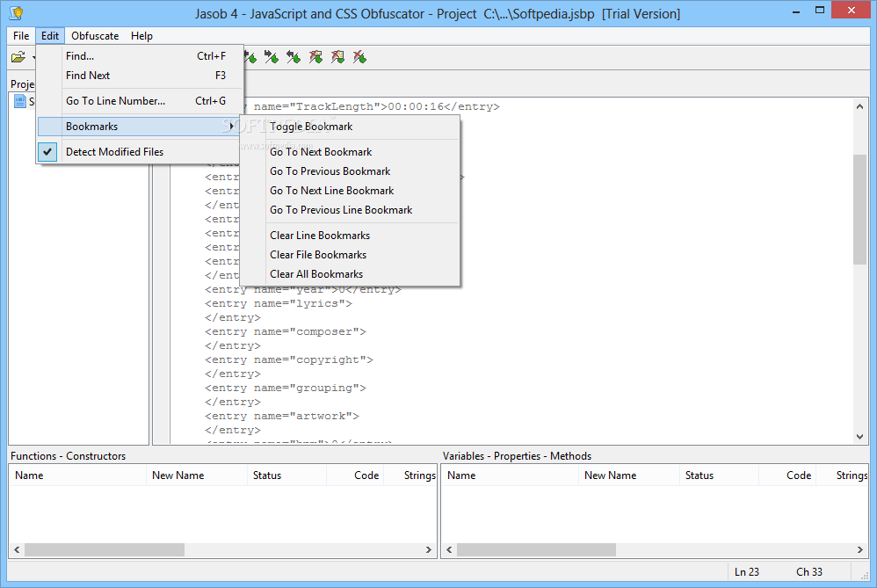Sort Functions panel by Strings column
877x588 pixels.
[x=410, y=475]
